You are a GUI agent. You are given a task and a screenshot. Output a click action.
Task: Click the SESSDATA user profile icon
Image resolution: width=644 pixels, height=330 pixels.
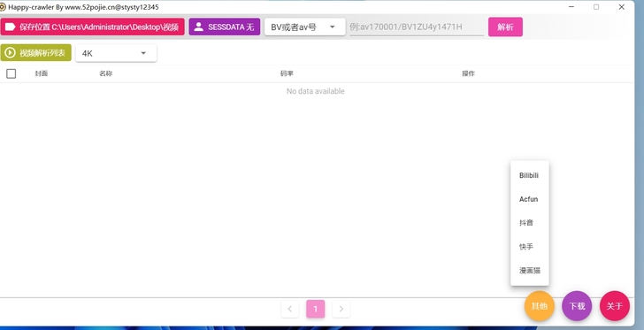(x=199, y=27)
